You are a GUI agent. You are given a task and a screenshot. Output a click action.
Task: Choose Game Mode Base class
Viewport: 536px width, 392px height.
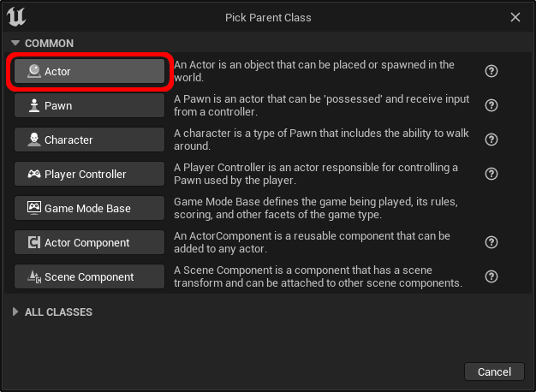tap(90, 208)
